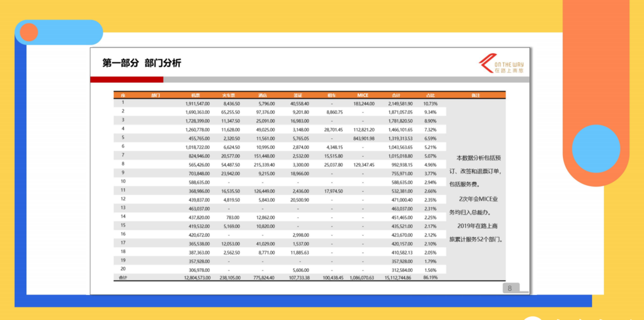Select the cell 215,339.40
This screenshot has width=644, height=320.
pyautogui.click(x=264, y=165)
